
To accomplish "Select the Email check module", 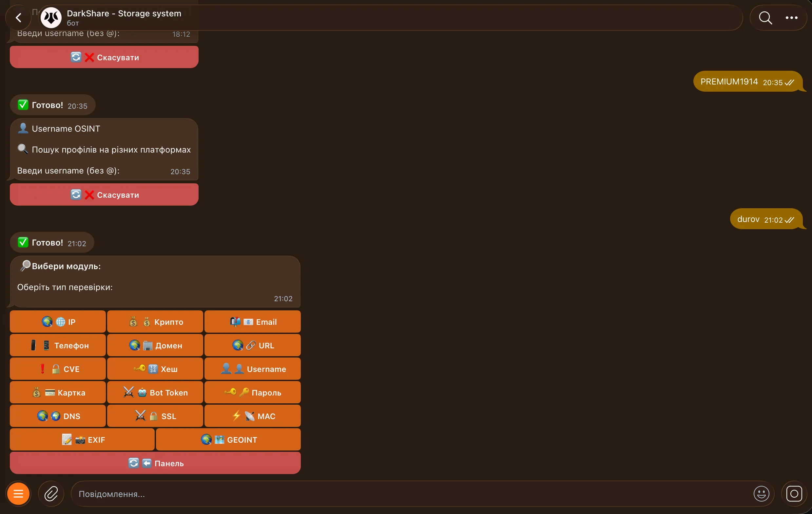I will pos(253,322).
